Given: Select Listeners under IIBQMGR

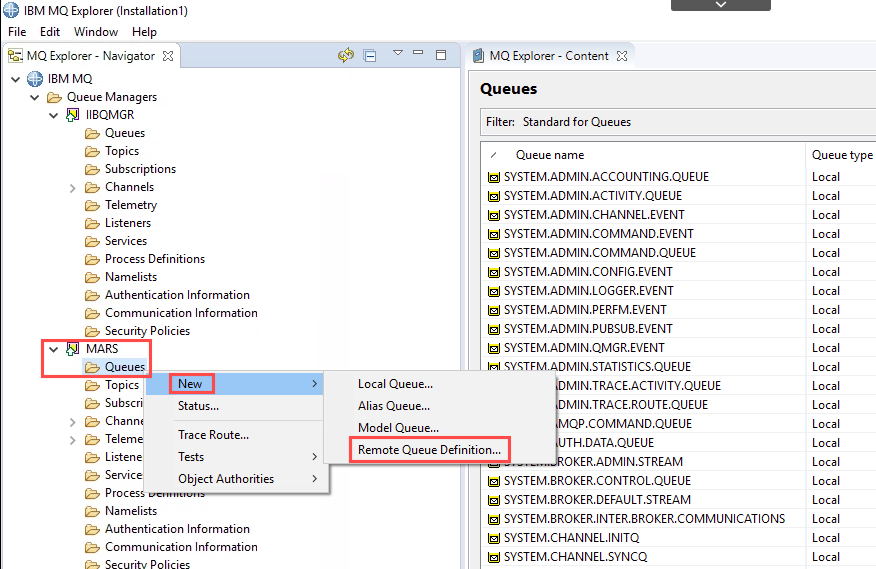Looking at the screenshot, I should pyautogui.click(x=128, y=223).
